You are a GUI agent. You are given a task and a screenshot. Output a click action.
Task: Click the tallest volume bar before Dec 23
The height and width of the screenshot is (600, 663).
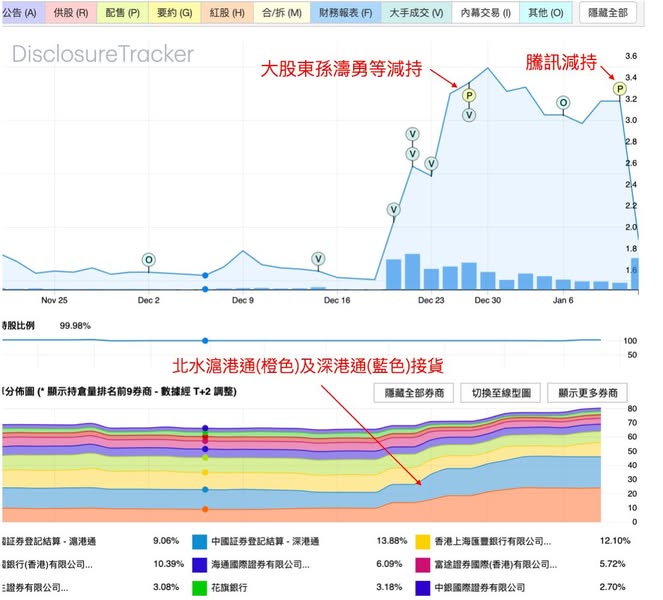(x=412, y=271)
